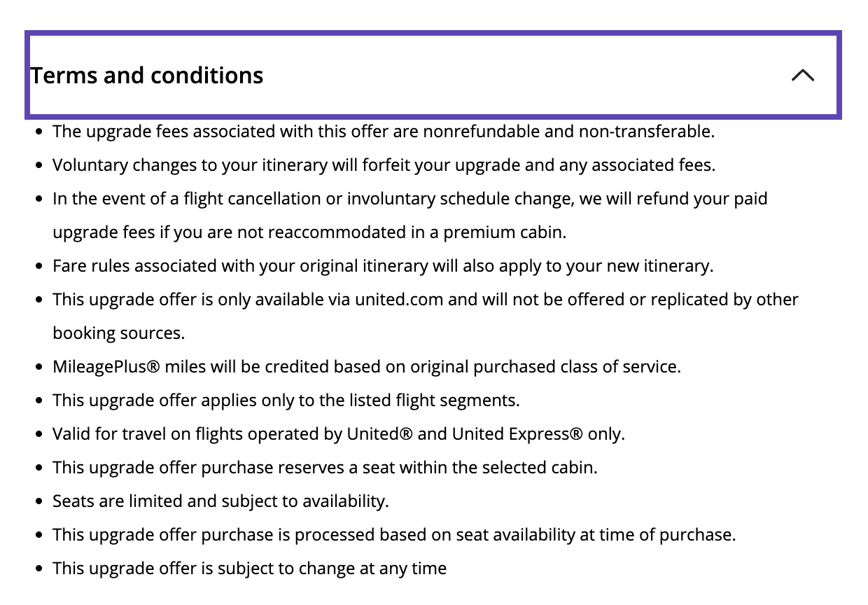The height and width of the screenshot is (605, 868).
Task: Click the nonrefundable fees bullet item
Action: [384, 131]
